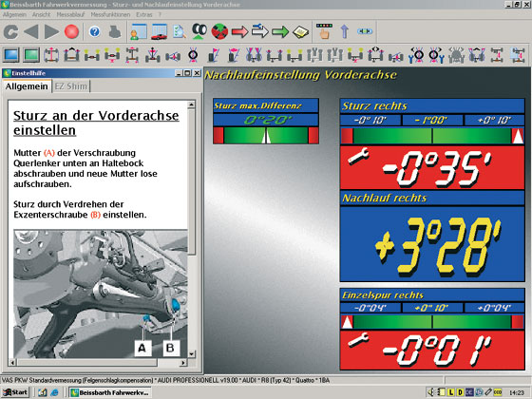Click the gray forward triangle icon
The height and width of the screenshot is (399, 532).
(51, 32)
